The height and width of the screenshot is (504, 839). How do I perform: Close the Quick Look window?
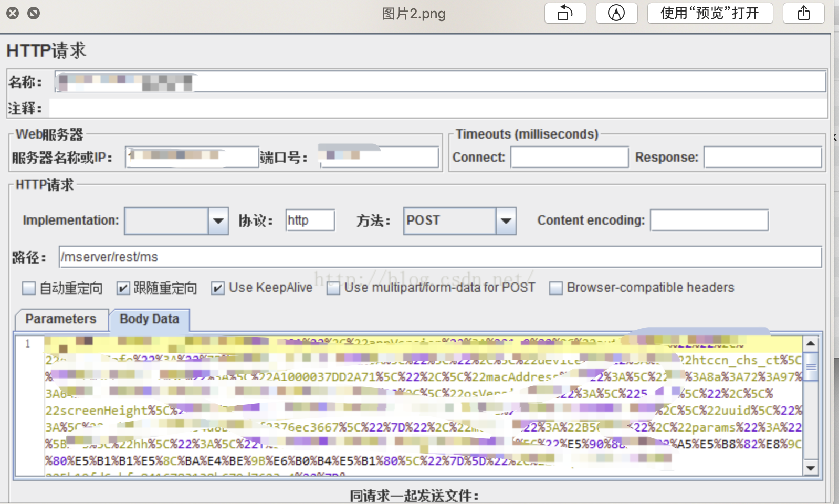coord(13,13)
